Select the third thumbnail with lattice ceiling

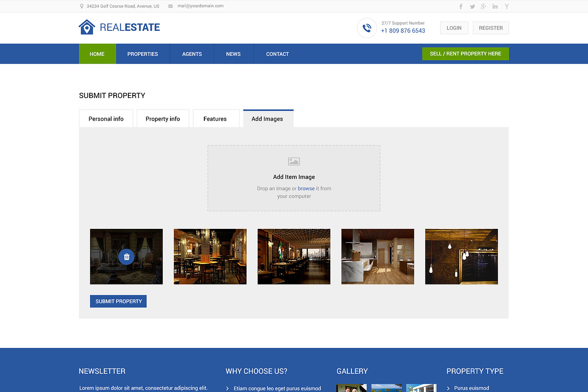click(294, 256)
